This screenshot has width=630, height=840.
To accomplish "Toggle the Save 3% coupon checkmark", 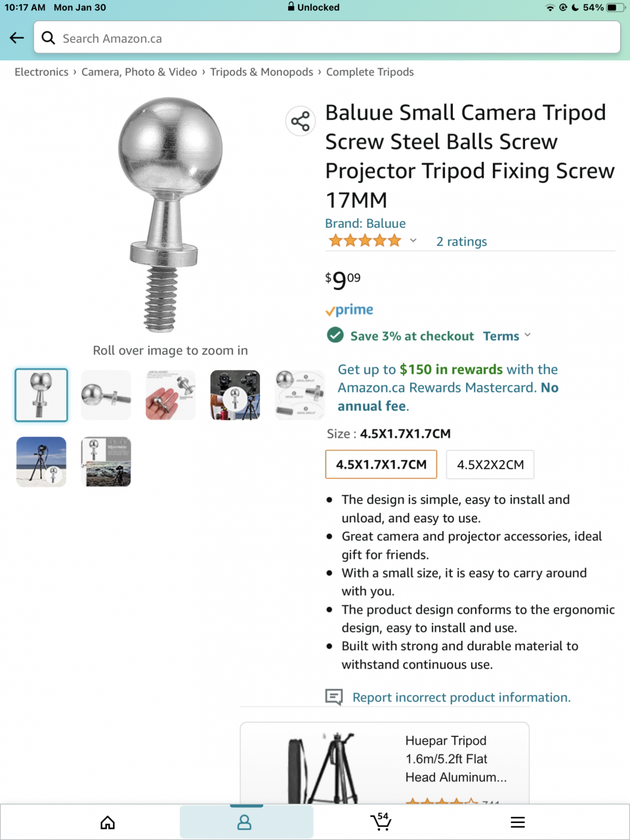I will (x=335, y=335).
